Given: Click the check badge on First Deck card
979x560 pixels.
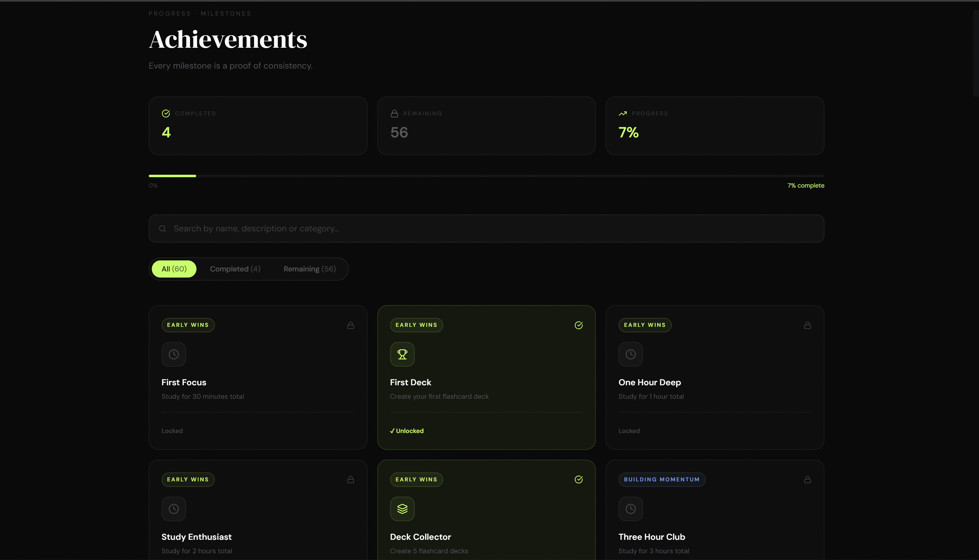Looking at the screenshot, I should (x=579, y=325).
